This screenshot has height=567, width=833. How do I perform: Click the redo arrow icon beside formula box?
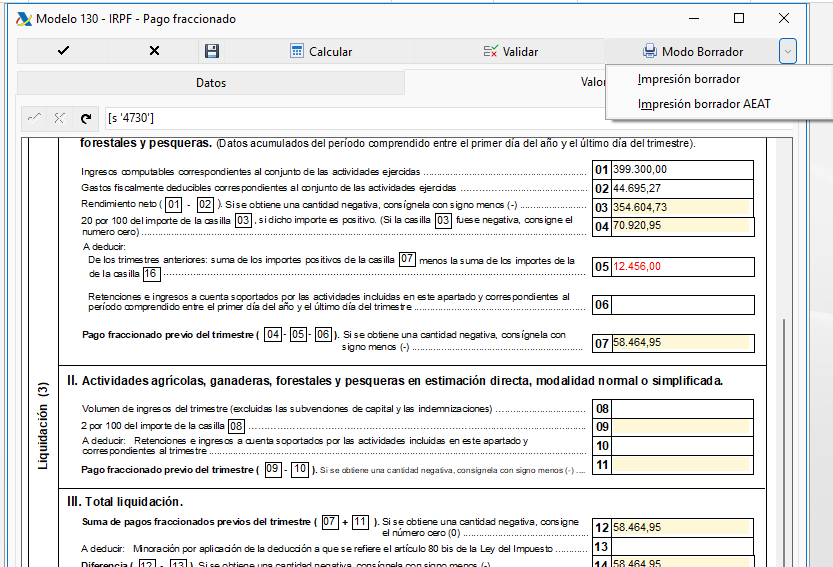[x=86, y=118]
